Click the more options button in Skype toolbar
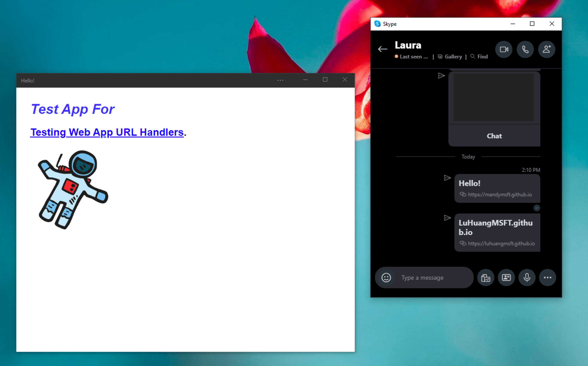This screenshot has height=366, width=588. click(x=547, y=278)
